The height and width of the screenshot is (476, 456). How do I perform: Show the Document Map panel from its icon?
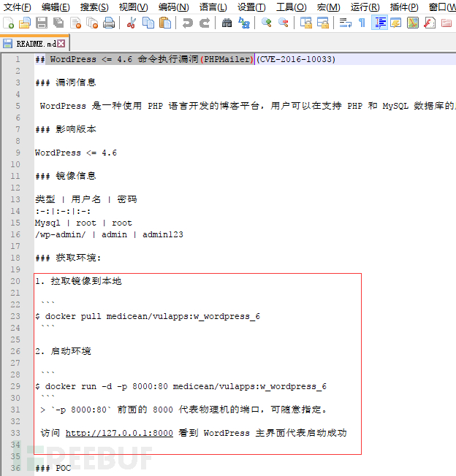coord(413,23)
